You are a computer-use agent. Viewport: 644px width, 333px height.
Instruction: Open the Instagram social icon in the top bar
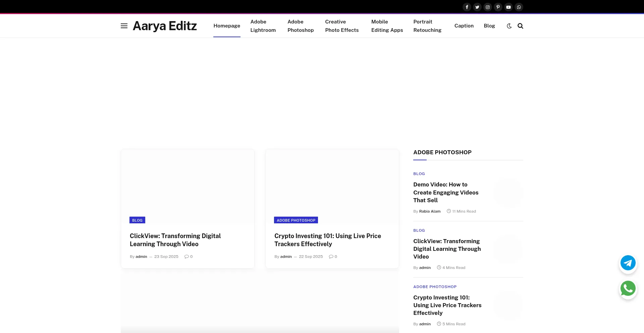[x=488, y=7]
